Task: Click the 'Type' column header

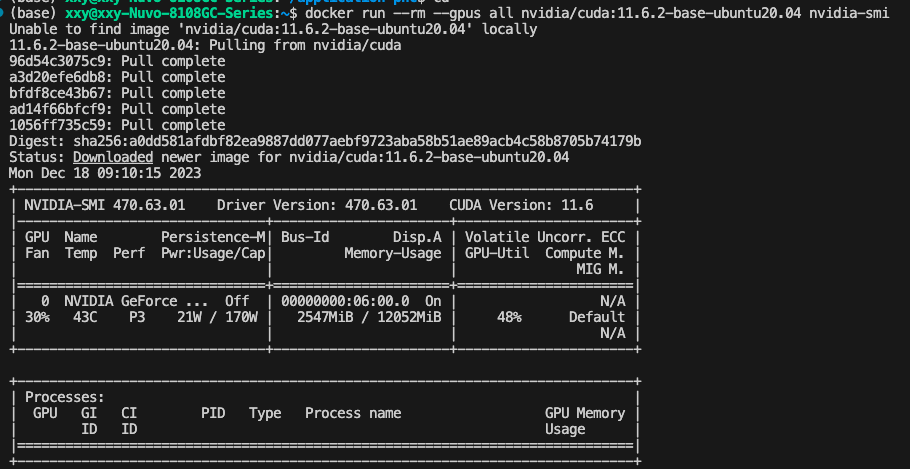Action: tap(265, 413)
